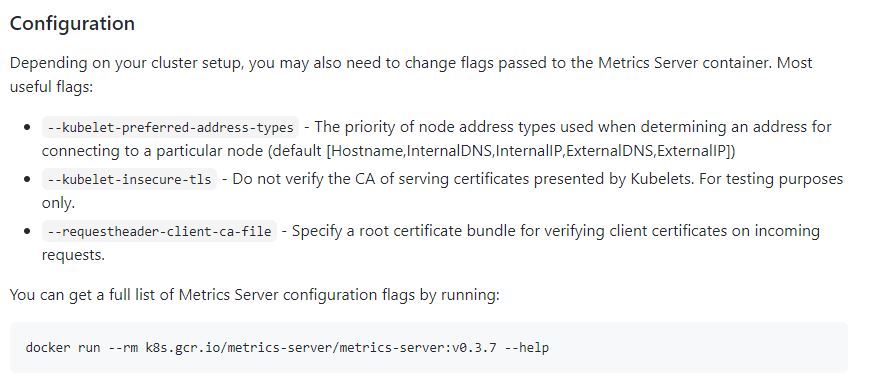Select the --requestheader-client-ca-file flag code

[159, 231]
